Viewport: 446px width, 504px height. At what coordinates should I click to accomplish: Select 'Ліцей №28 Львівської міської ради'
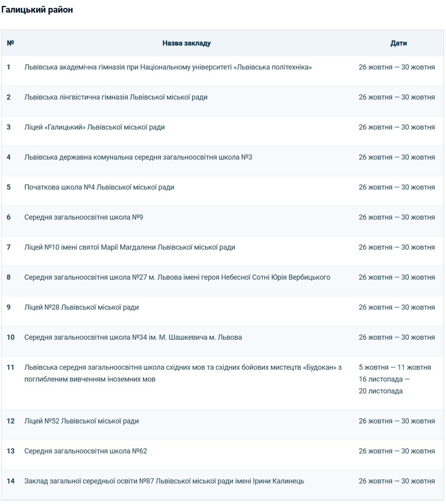[81, 307]
